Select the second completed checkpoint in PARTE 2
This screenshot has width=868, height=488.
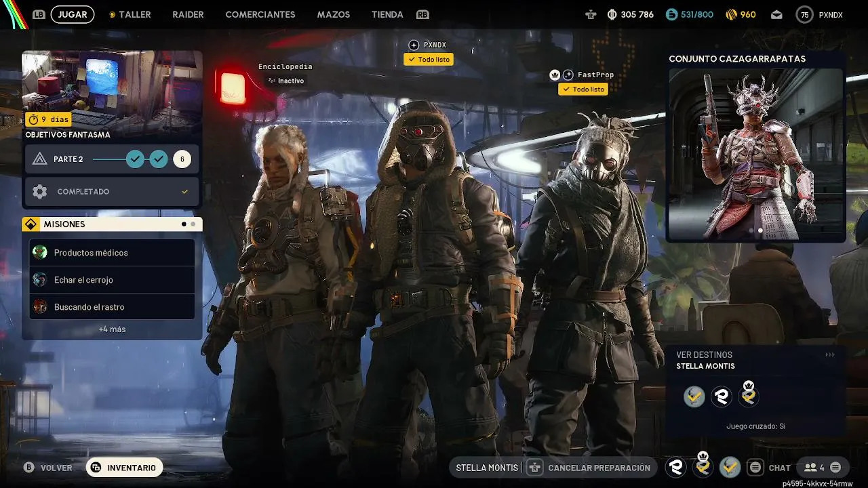point(159,159)
